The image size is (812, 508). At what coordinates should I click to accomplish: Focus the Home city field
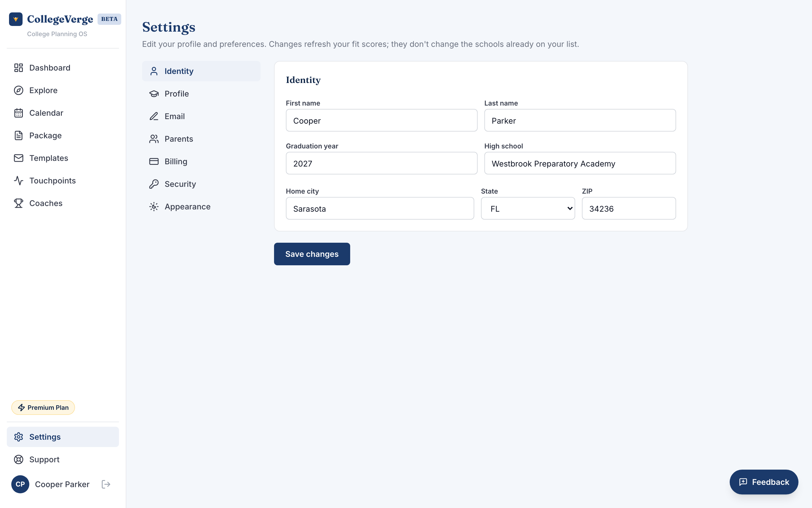380,208
